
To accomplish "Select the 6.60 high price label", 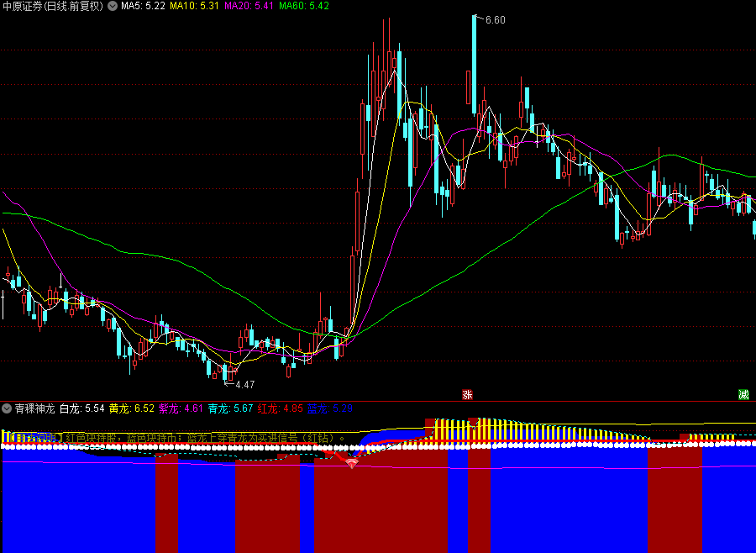I will pyautogui.click(x=495, y=19).
